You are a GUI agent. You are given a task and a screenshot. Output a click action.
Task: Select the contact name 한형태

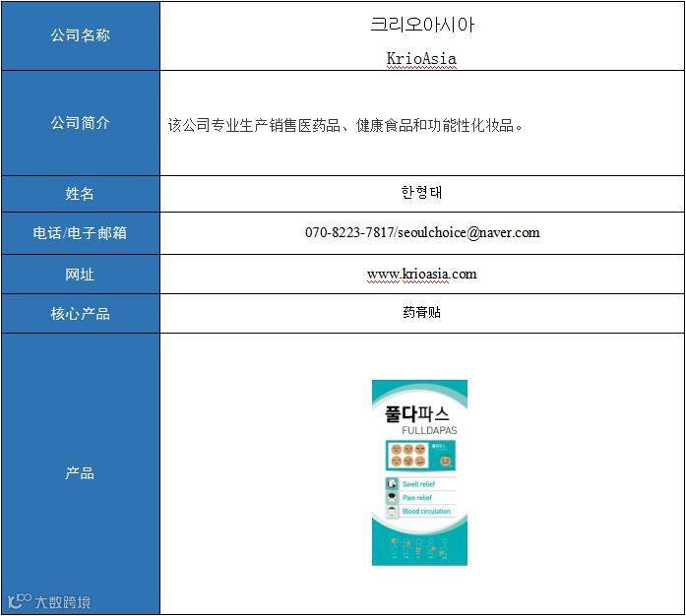pyautogui.click(x=421, y=192)
